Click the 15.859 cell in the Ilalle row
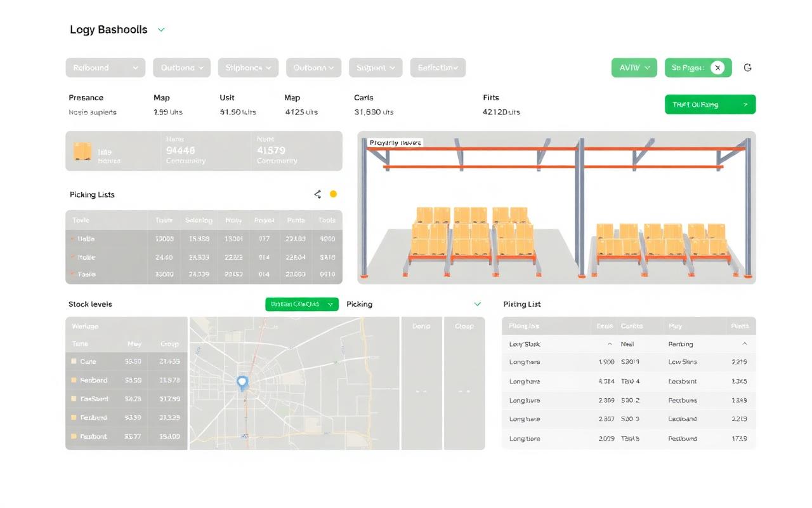The width and height of the screenshot is (812, 508). click(x=199, y=239)
